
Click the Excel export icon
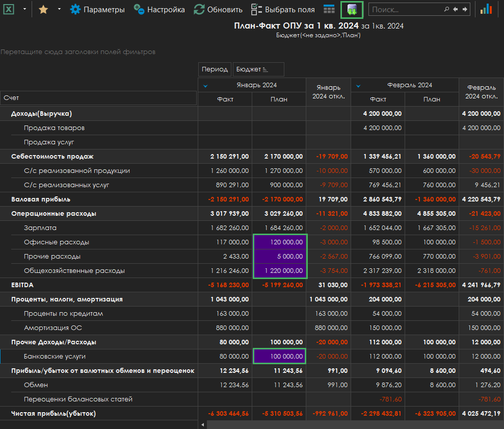[x=9, y=9]
